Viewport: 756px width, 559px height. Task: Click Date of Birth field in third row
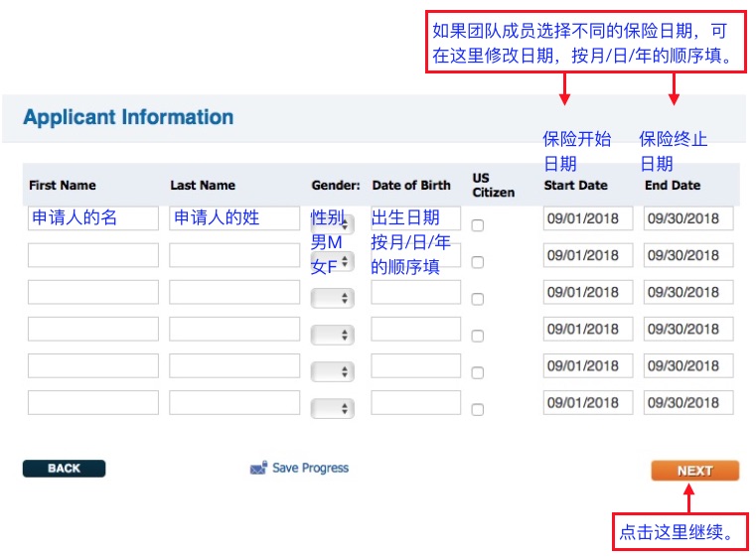pyautogui.click(x=416, y=292)
